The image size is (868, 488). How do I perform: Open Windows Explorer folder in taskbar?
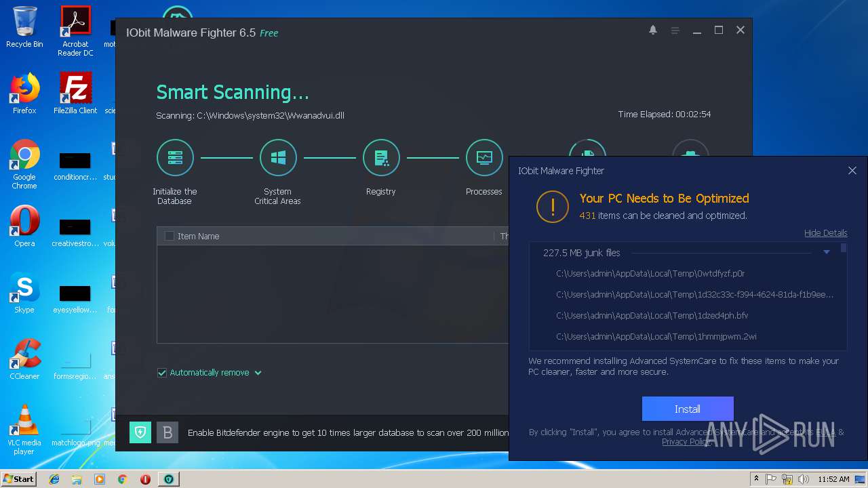click(x=77, y=479)
